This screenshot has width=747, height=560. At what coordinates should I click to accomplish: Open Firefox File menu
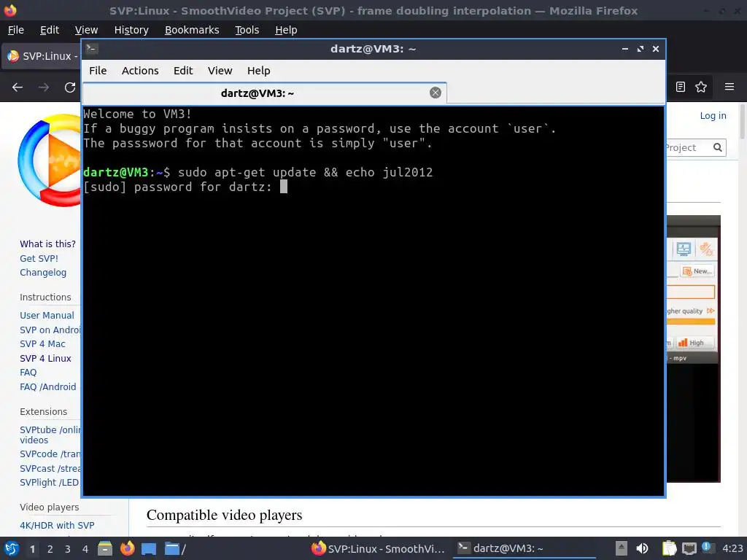tap(16, 30)
